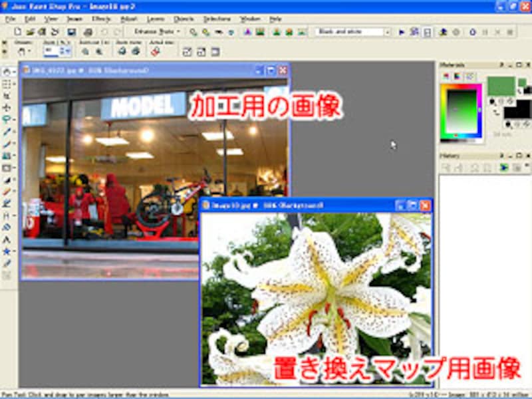Click the Edit Selected Script icon
The height and width of the screenshot is (399, 532).
pyautogui.click(x=414, y=32)
